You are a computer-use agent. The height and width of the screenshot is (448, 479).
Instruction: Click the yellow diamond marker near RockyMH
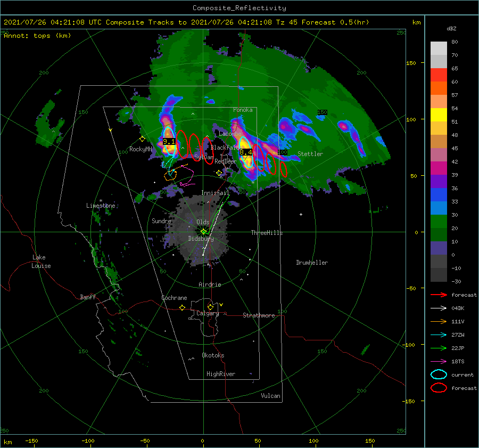(x=142, y=139)
